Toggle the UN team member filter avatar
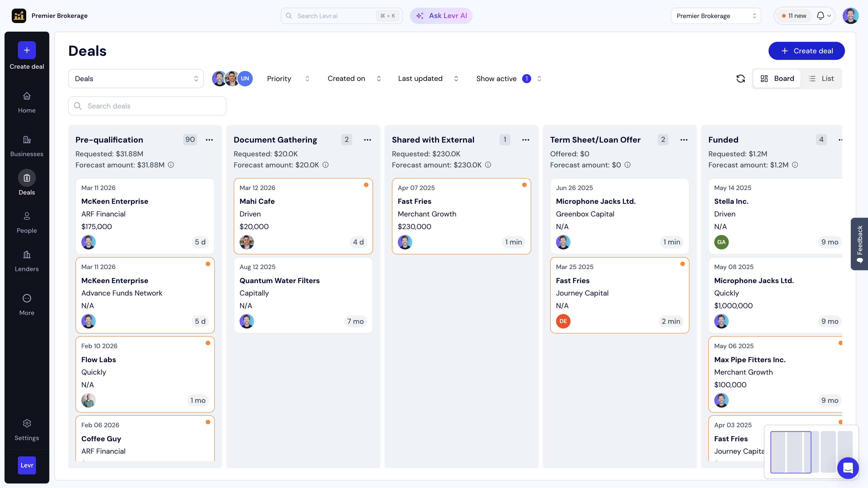The image size is (868, 488). pyautogui.click(x=245, y=78)
